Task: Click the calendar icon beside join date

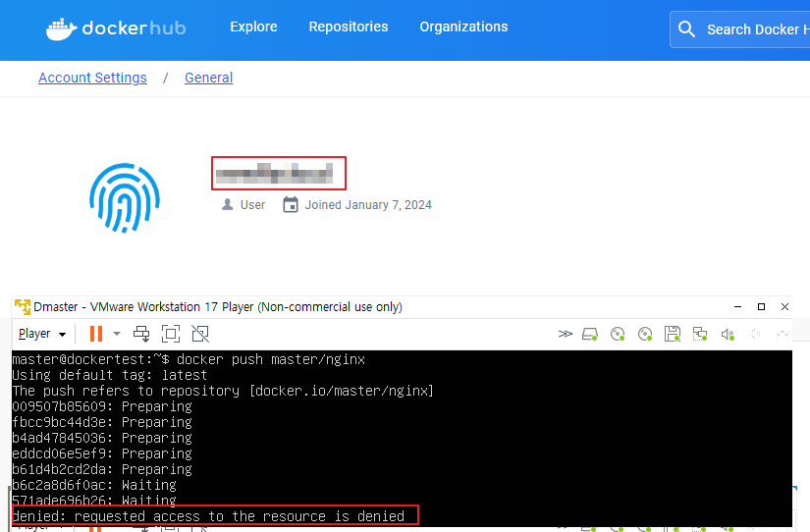Action: [x=291, y=205]
